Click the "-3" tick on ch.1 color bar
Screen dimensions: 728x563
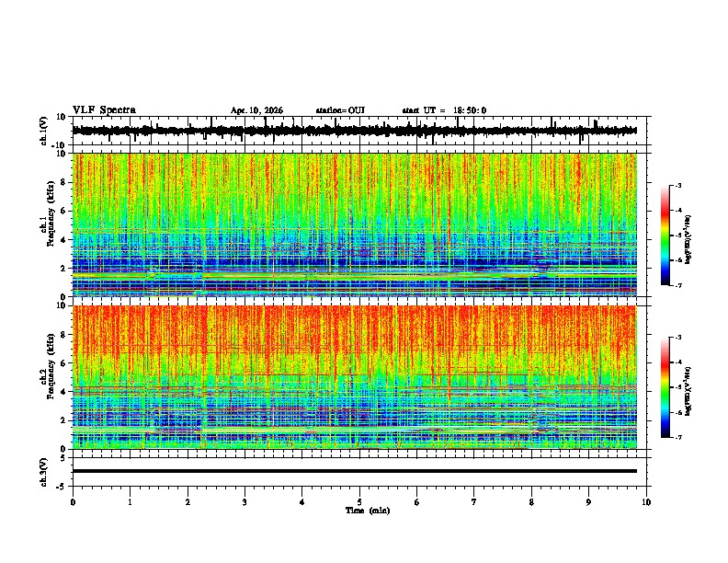(677, 185)
